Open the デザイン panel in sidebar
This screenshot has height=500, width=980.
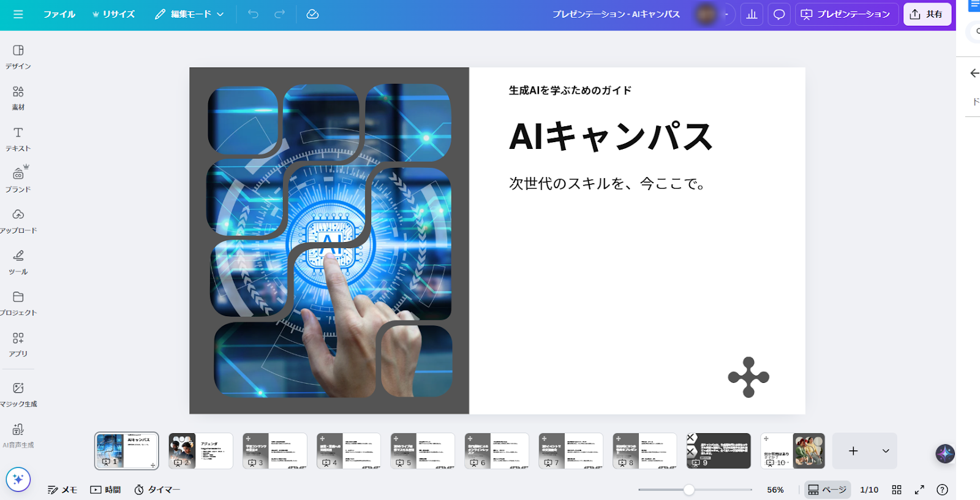18,56
